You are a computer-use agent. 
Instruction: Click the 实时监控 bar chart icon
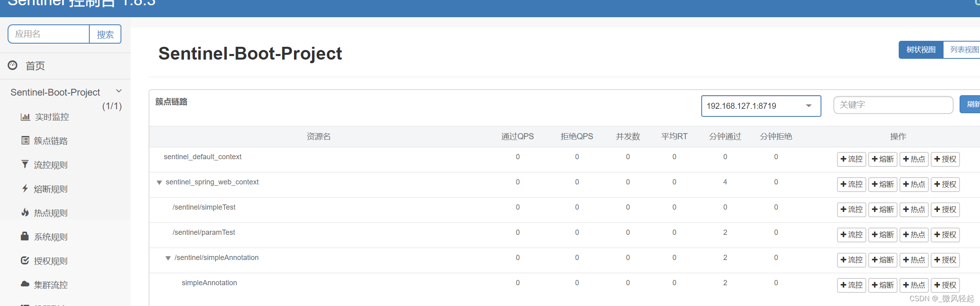(25, 117)
